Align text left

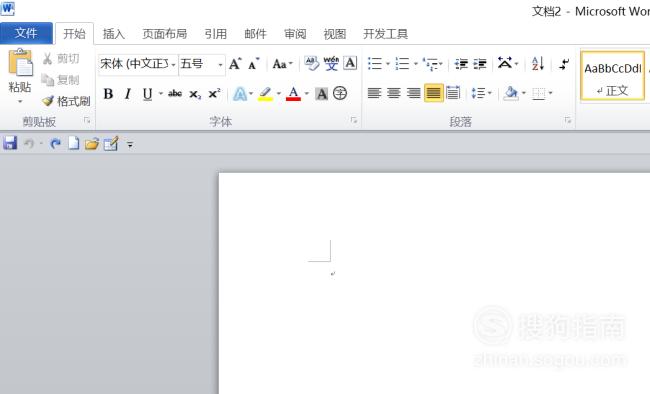pos(374,93)
